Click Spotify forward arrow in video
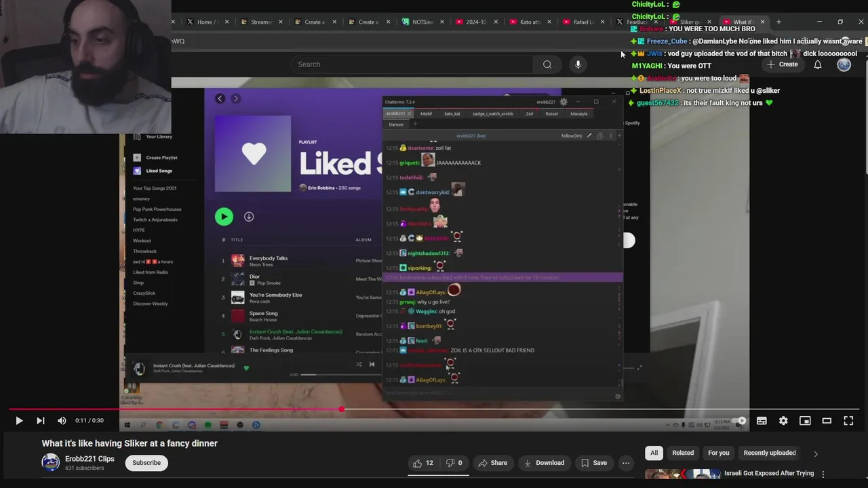 [x=235, y=99]
